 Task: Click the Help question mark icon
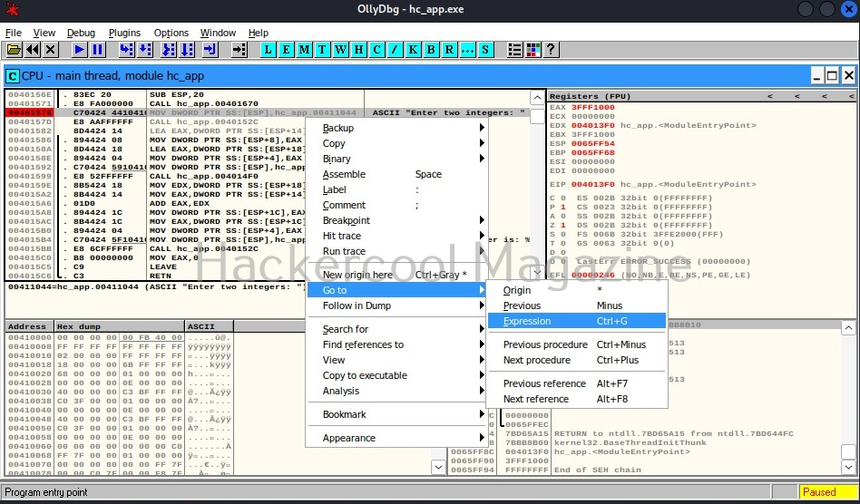pos(551,50)
